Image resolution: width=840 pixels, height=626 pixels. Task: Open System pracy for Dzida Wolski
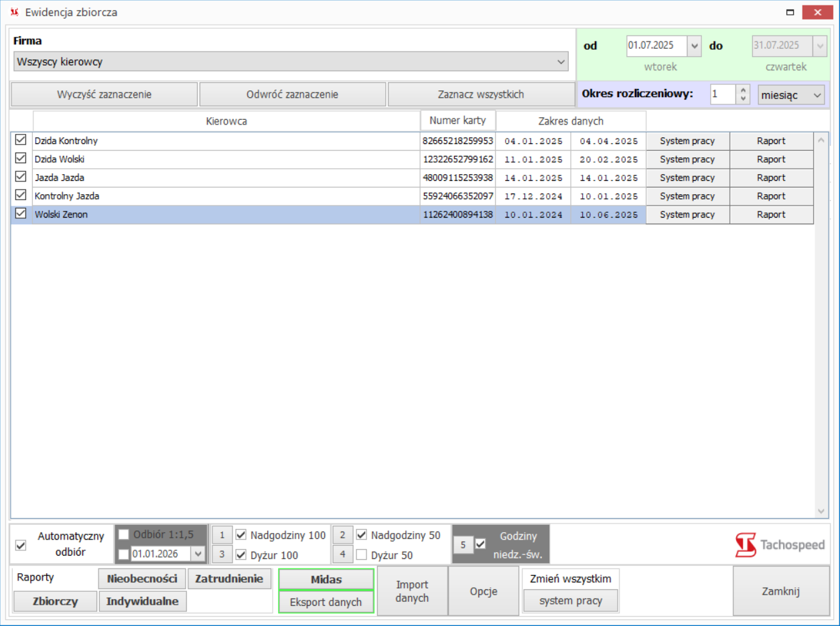pos(687,159)
